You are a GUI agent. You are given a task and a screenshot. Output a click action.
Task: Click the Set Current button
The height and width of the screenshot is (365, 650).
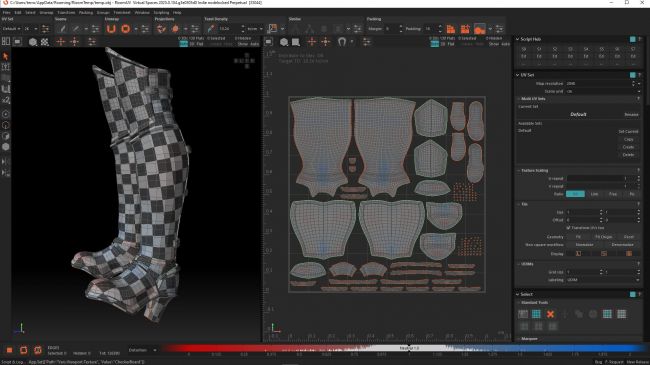tap(628, 131)
